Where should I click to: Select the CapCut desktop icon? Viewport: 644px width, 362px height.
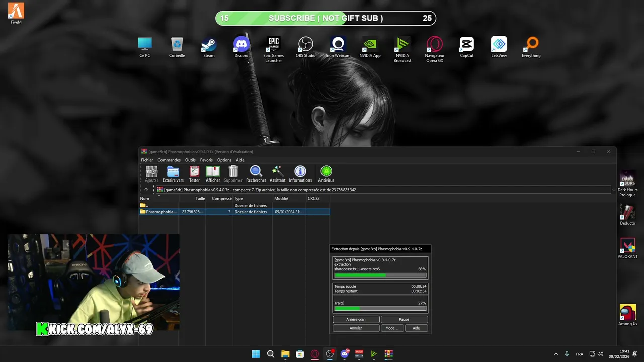point(467,47)
